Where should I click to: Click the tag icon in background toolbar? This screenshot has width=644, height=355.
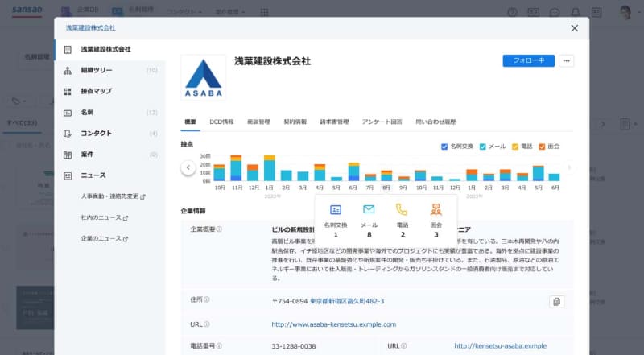tap(16, 101)
